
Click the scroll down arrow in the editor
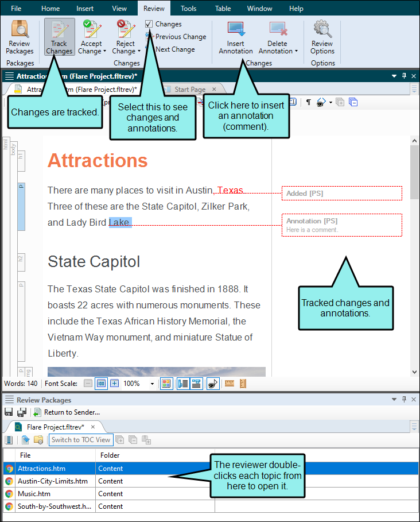point(414,372)
